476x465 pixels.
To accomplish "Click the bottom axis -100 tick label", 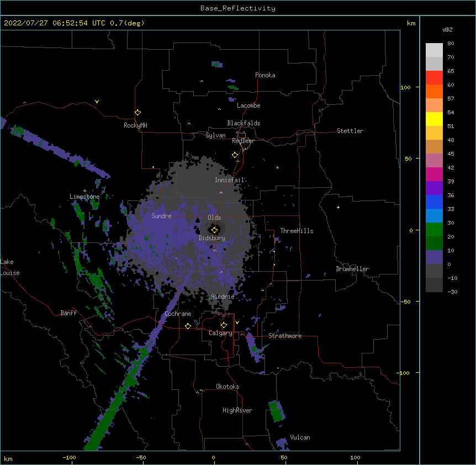I will 69,457.
